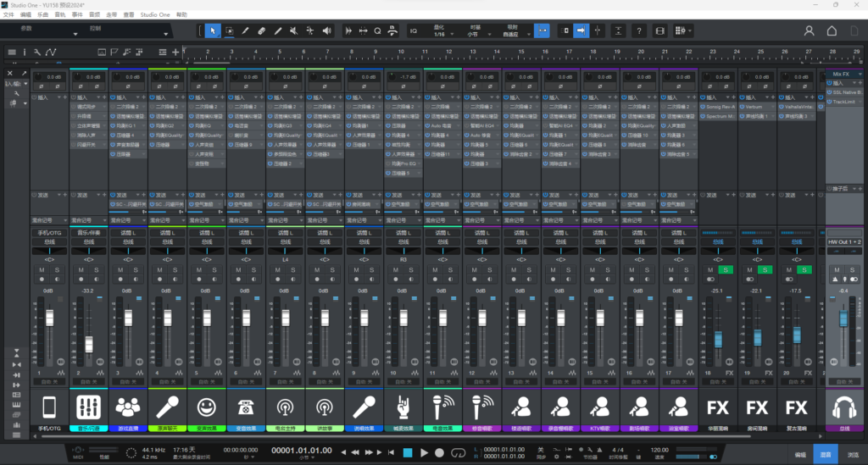
Task: Switch to the 编辑 view button
Action: tap(799, 455)
